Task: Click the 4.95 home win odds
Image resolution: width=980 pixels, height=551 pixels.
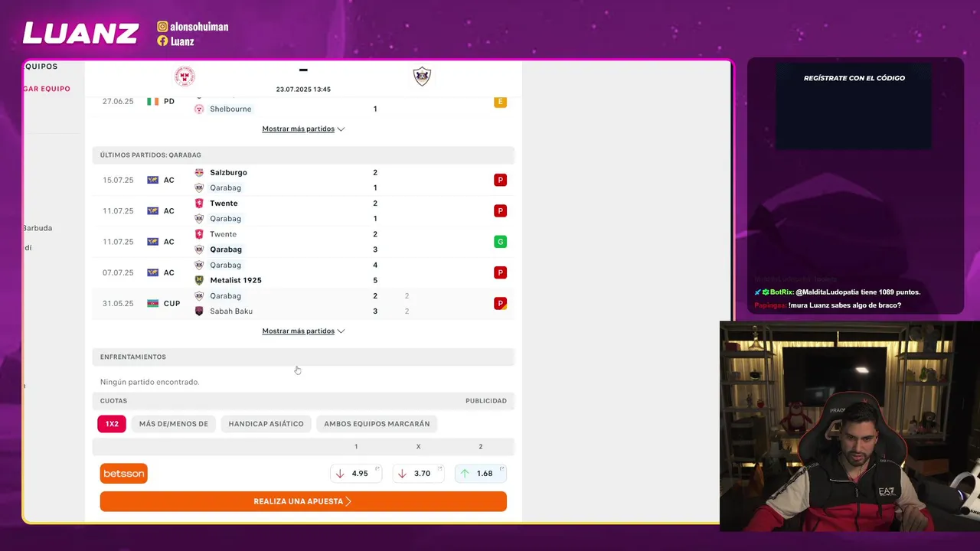Action: (x=356, y=474)
